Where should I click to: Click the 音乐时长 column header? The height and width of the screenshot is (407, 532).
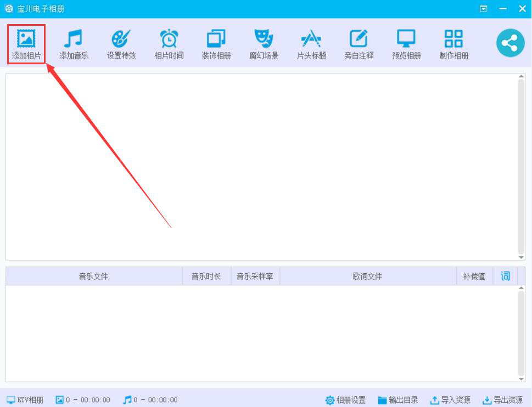click(206, 276)
